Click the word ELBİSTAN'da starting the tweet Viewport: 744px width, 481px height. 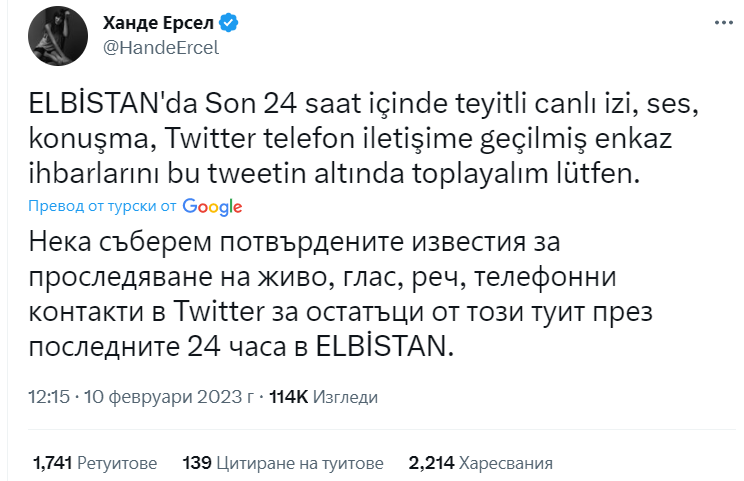115,103
